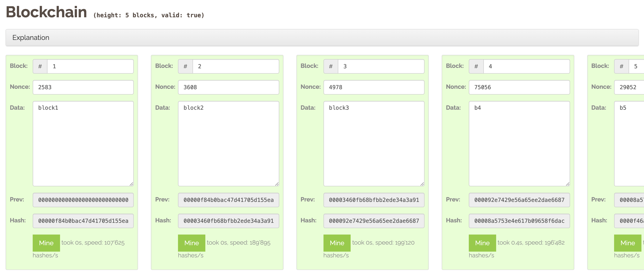Click nonce field showing 75056
Viewport: 644px width, 280px height.
519,87
